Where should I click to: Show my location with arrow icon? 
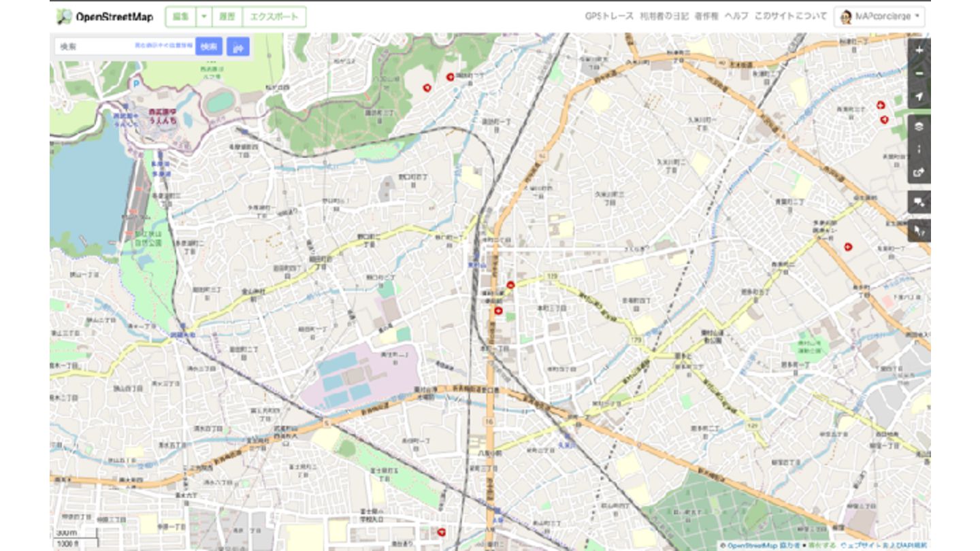(919, 97)
